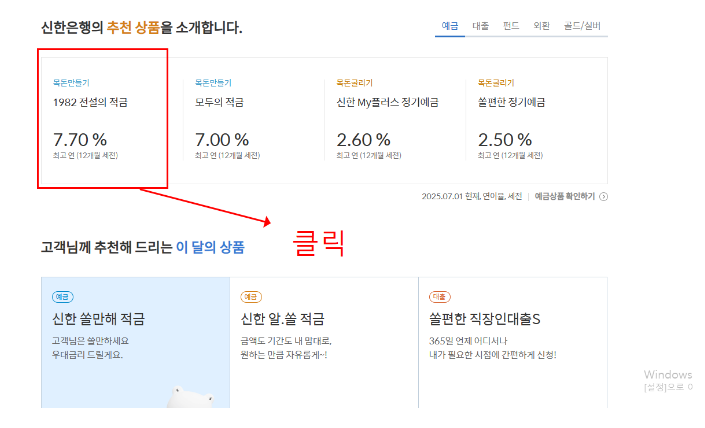
Task: Open the 펀드 tab
Action: [511, 26]
